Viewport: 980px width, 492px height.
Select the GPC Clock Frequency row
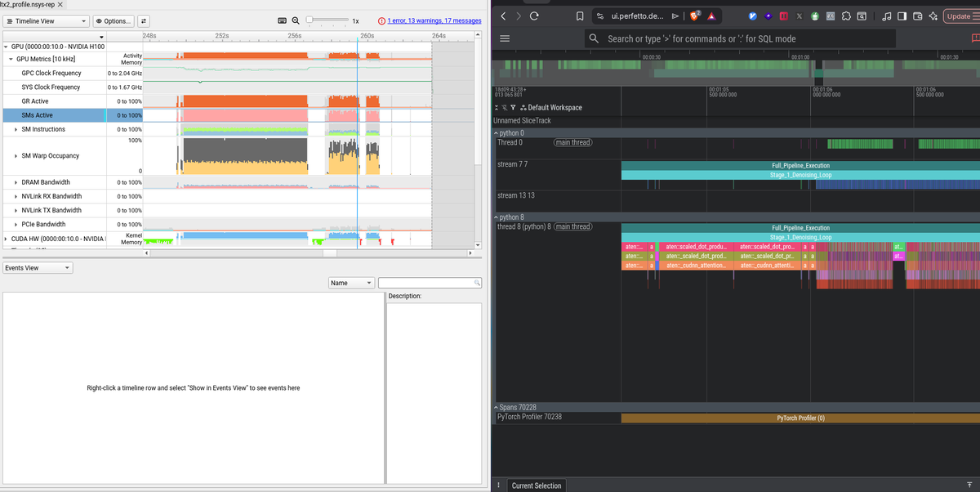pyautogui.click(x=53, y=74)
